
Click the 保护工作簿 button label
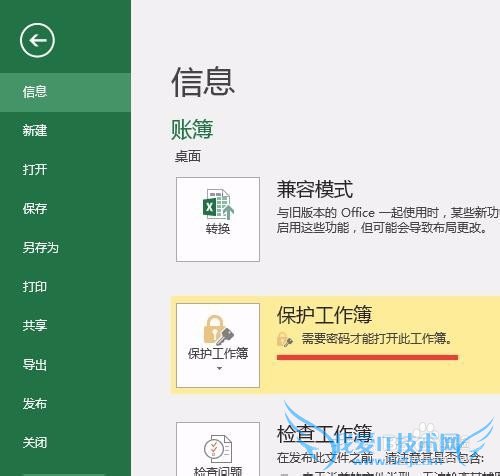pos(218,354)
